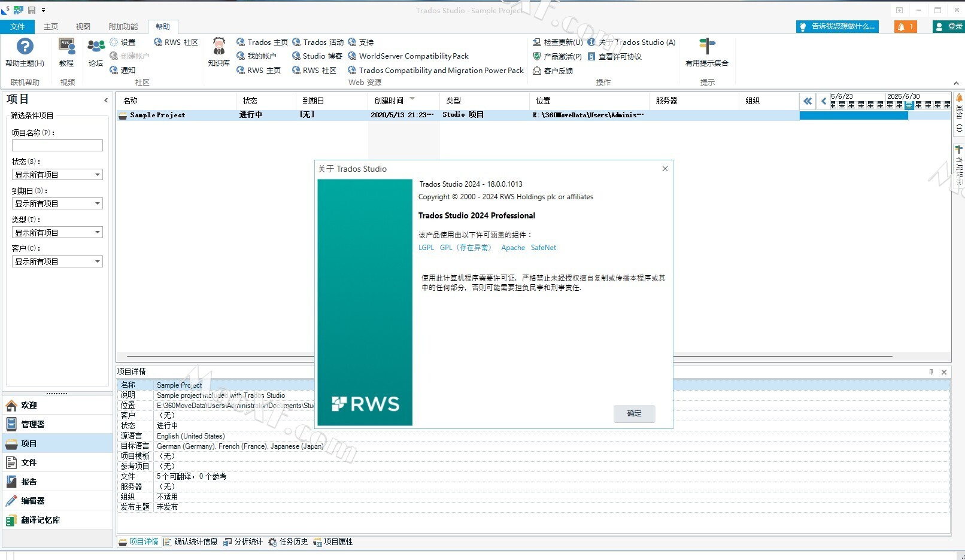Viewport: 965px width, 560px height.
Task: Open the Apache license link
Action: coord(513,248)
